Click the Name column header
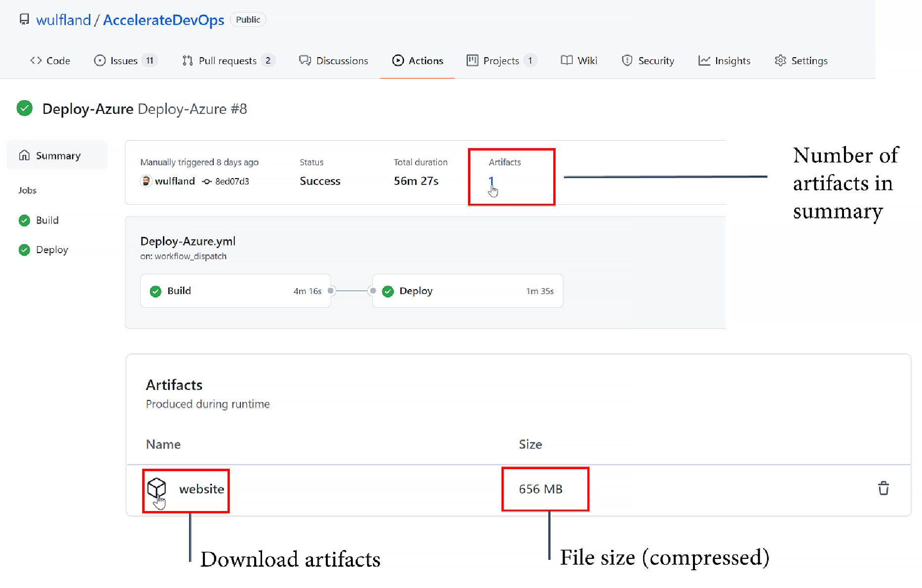This screenshot has width=922, height=588. 163,444
